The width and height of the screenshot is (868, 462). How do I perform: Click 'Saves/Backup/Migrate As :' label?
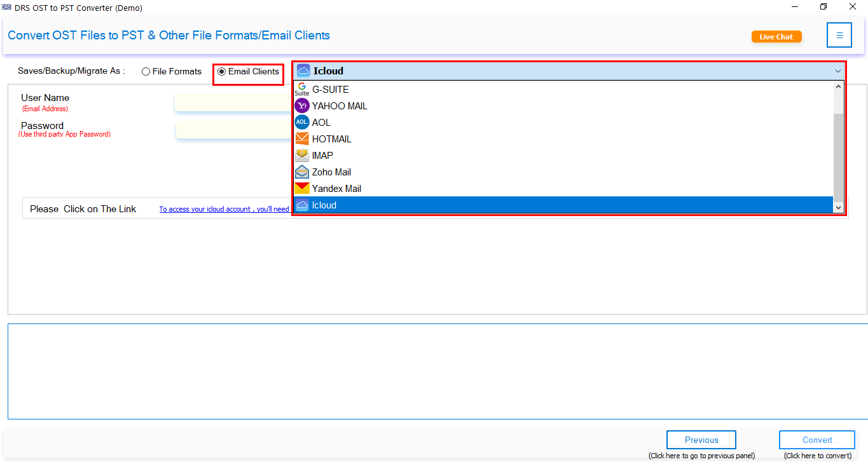pos(71,71)
